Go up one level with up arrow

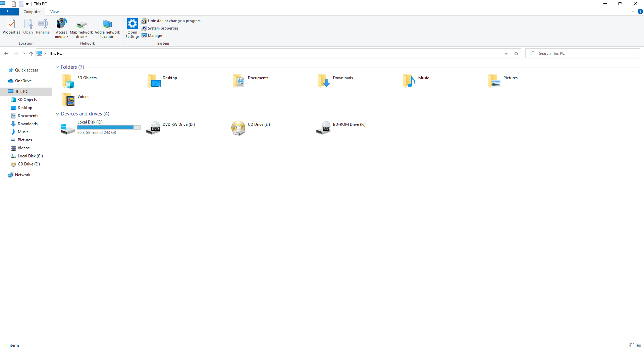tap(31, 53)
